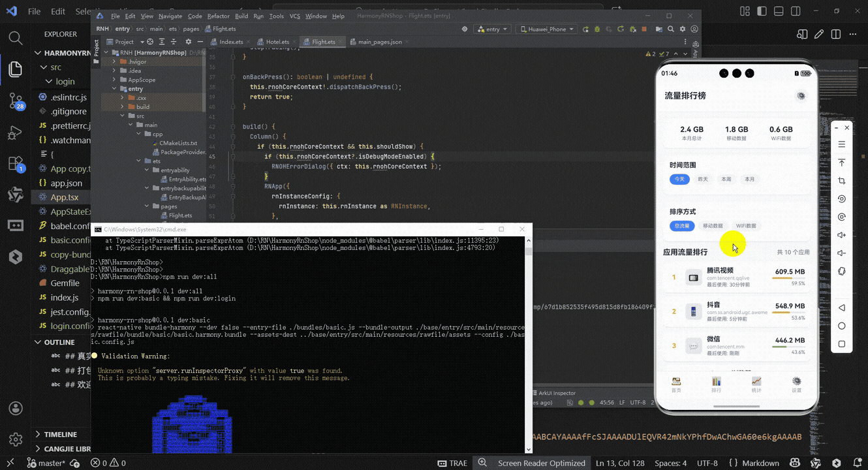The height and width of the screenshot is (470, 868).
Task: Click Collapse All icon in Project panel header
Action: tap(174, 42)
